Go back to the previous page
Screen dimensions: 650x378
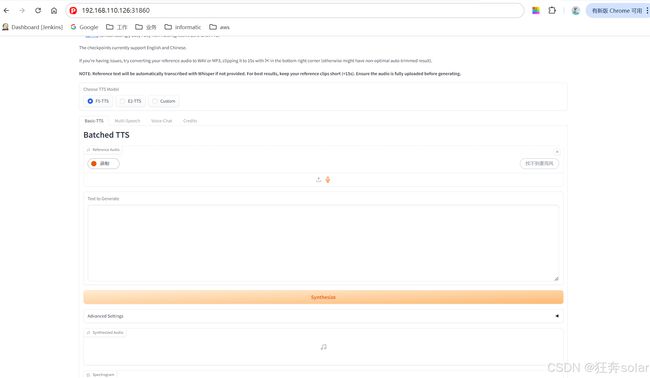point(6,10)
